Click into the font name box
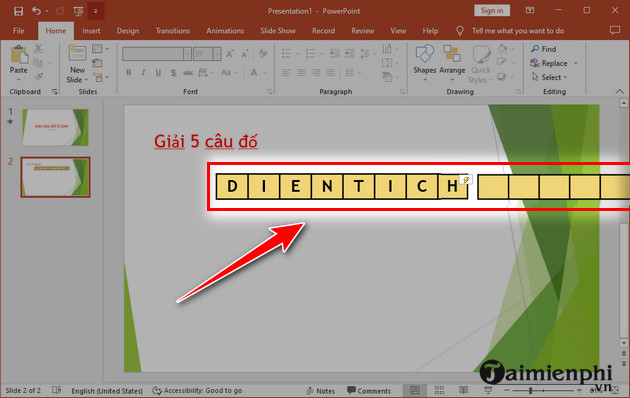The width and height of the screenshot is (630, 398). 153,54
